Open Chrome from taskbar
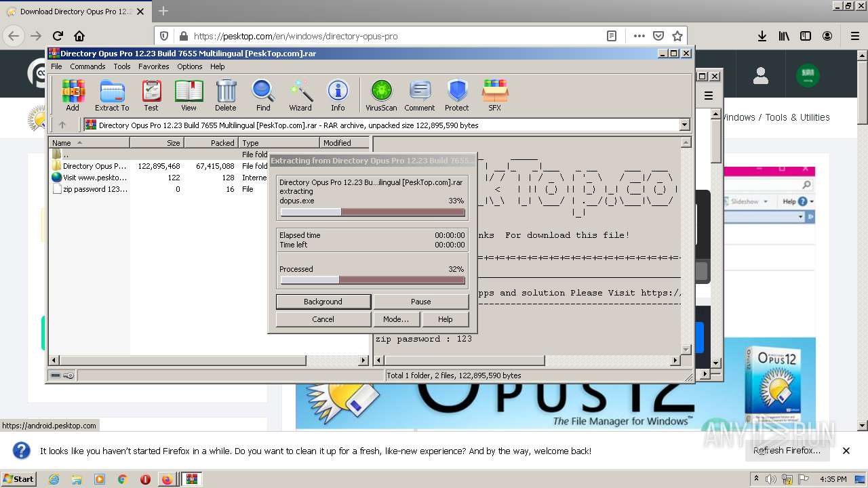This screenshot has width=868, height=488. (x=122, y=479)
